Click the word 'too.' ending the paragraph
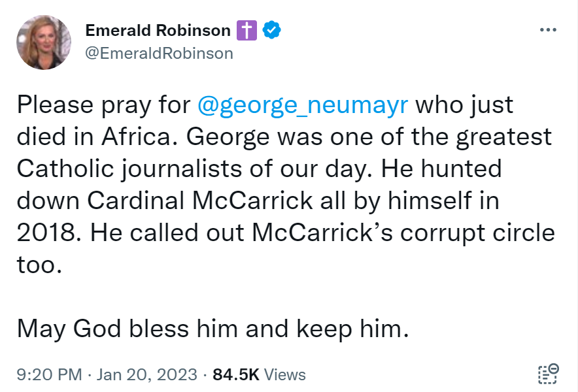Image resolution: width=578 pixels, height=392 pixels. (x=39, y=265)
